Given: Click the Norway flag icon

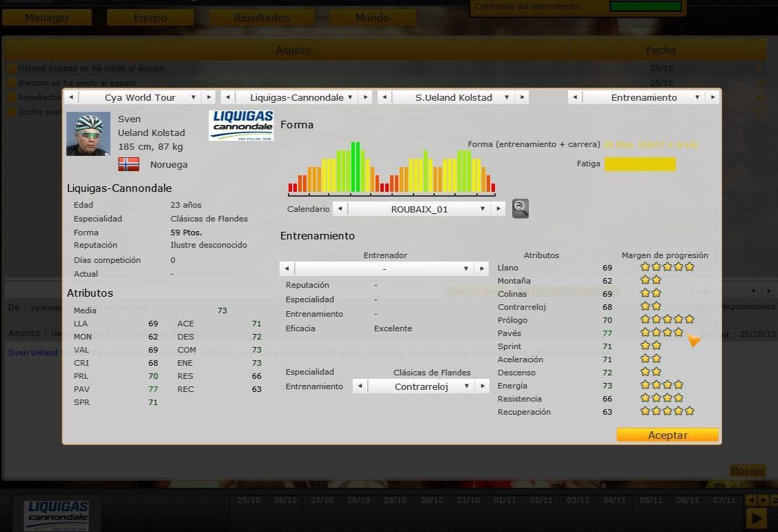Looking at the screenshot, I should click(128, 164).
